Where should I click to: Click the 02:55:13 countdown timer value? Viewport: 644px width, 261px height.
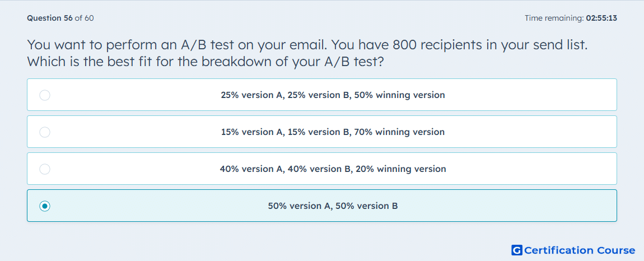(601, 18)
